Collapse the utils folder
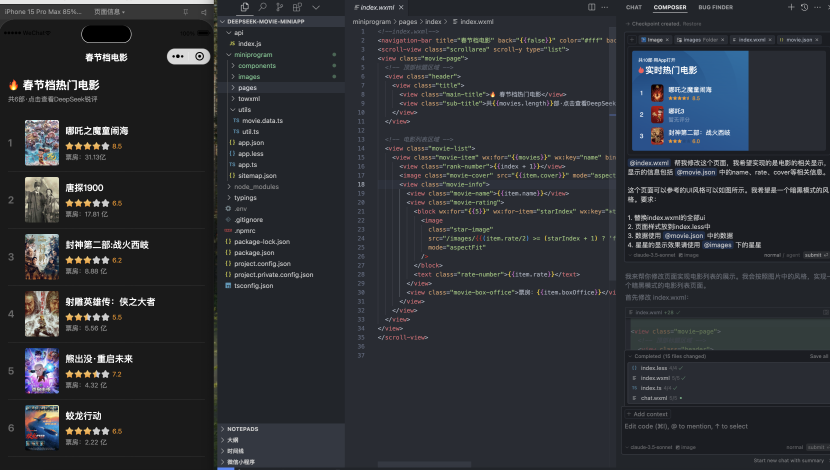Viewport: 830px width, 470px height. tap(244, 109)
